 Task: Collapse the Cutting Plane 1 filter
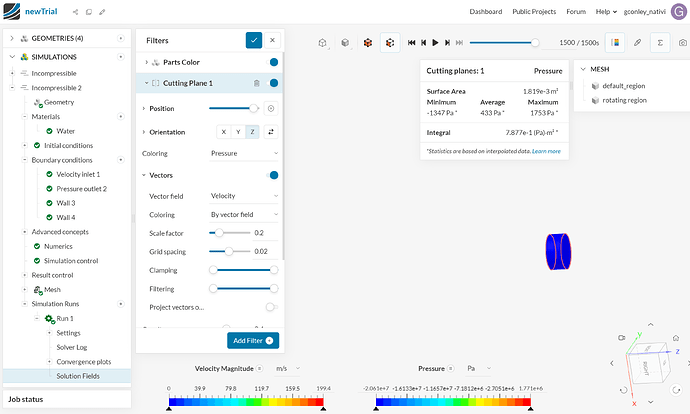(x=147, y=83)
